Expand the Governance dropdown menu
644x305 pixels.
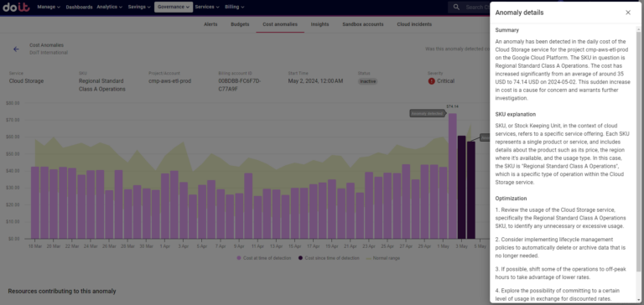[x=174, y=7]
